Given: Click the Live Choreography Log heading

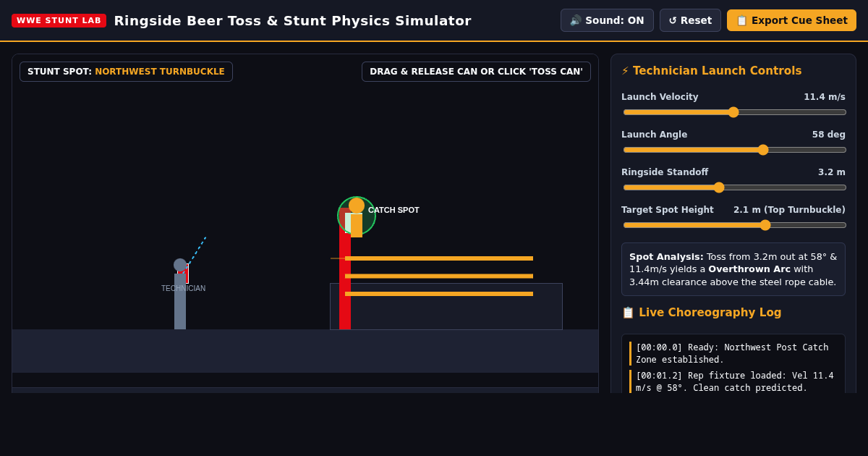Looking at the screenshot, I should pos(702,313).
